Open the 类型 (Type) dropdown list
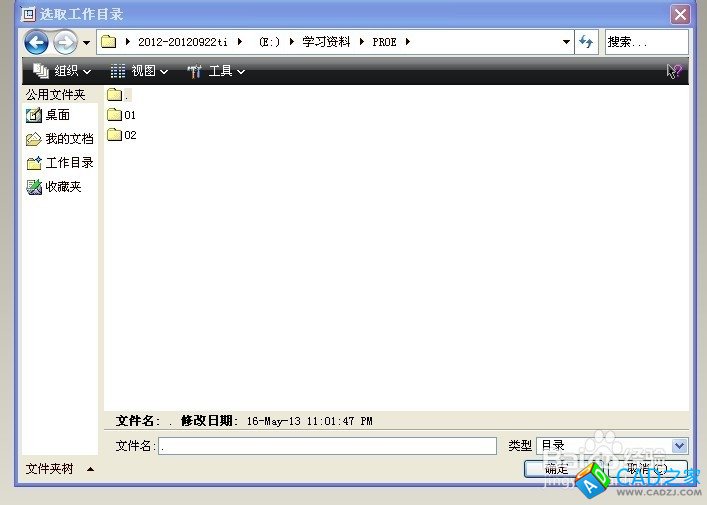 tap(680, 446)
